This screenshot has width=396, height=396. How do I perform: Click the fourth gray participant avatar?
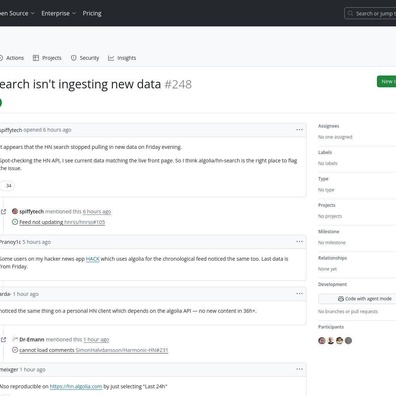[x=348, y=340]
